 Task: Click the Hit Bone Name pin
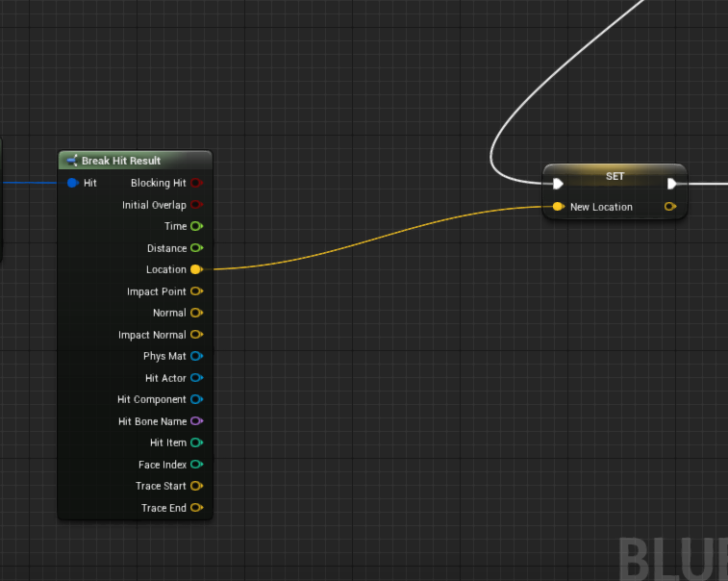[197, 421]
